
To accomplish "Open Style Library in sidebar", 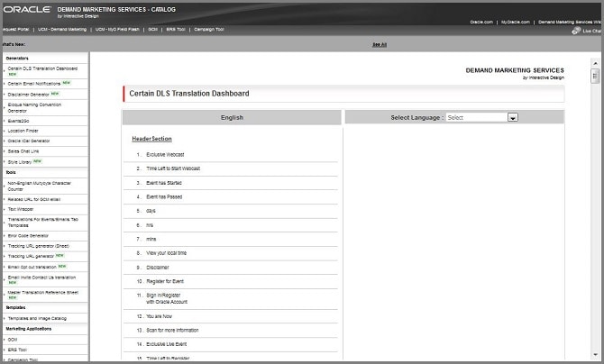I will pyautogui.click(x=20, y=162).
